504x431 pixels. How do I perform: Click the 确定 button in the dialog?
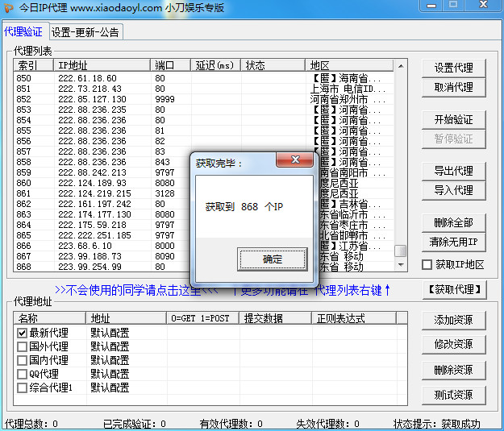pyautogui.click(x=273, y=259)
